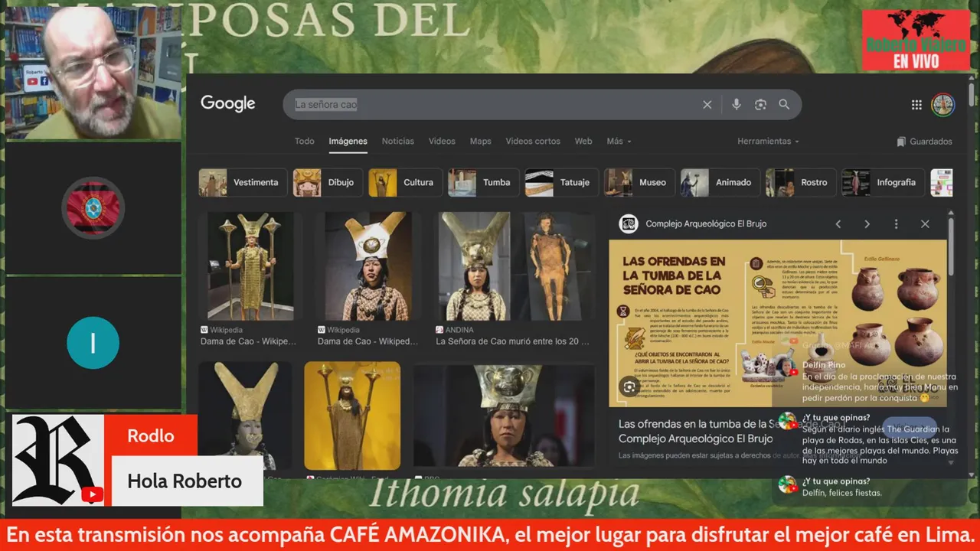Click the participant tile with letter I

[x=93, y=343]
